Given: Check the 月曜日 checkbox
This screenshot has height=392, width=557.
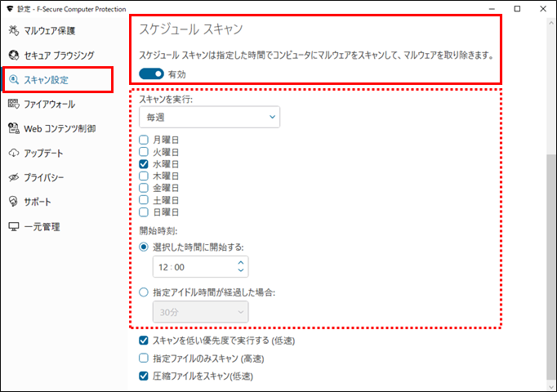Looking at the screenshot, I should (x=144, y=140).
